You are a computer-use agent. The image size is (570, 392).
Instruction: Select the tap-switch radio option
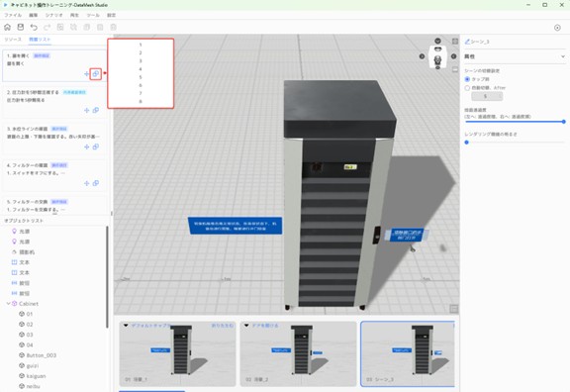tap(467, 79)
